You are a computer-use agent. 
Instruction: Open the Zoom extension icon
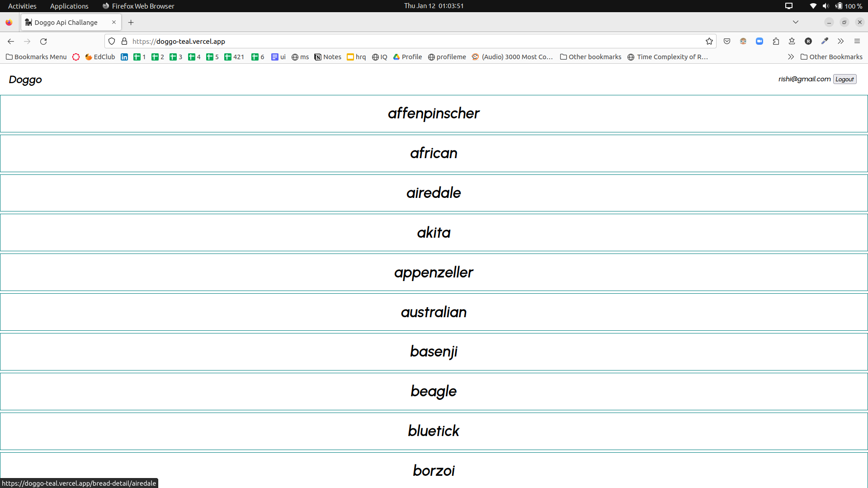[759, 41]
